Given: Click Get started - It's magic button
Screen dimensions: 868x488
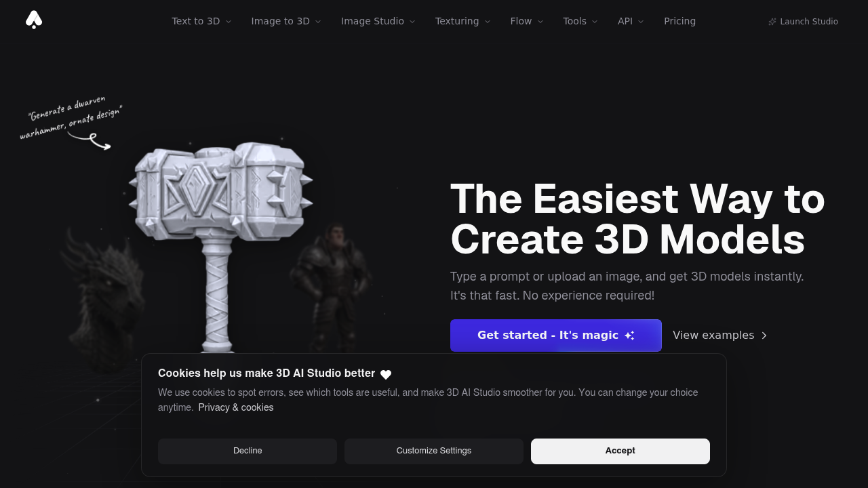Looking at the screenshot, I should pyautogui.click(x=556, y=335).
